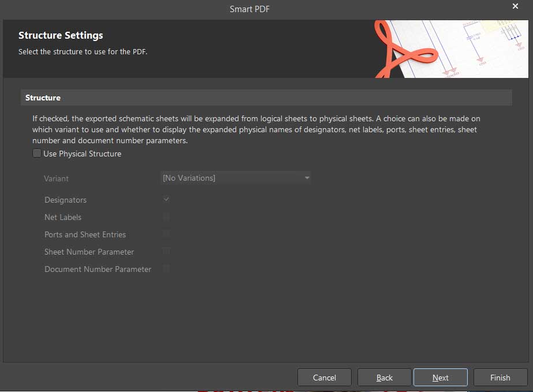The width and height of the screenshot is (533, 392).
Task: Check the Net Labels option box
Action: 166,217
